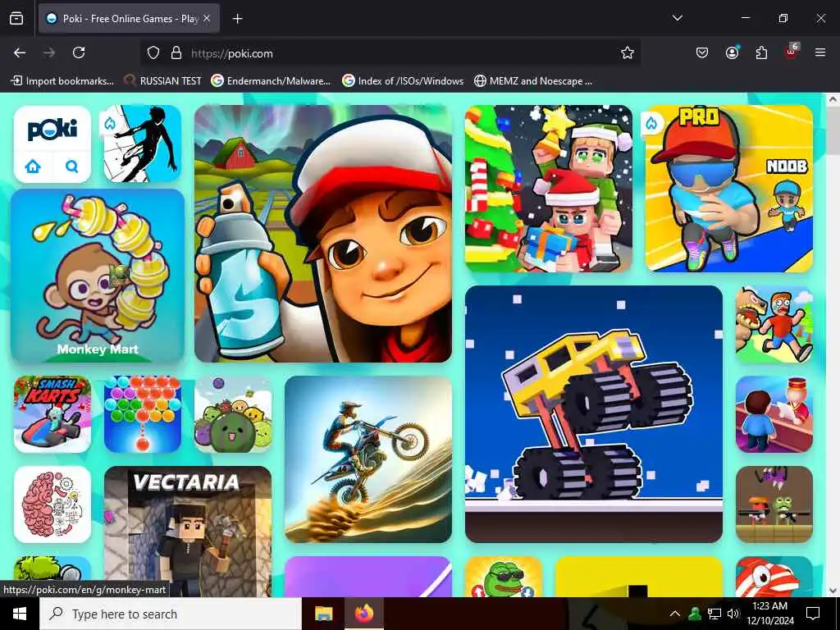Open File Explorer from the taskbar
The image size is (840, 630).
tap(323, 614)
